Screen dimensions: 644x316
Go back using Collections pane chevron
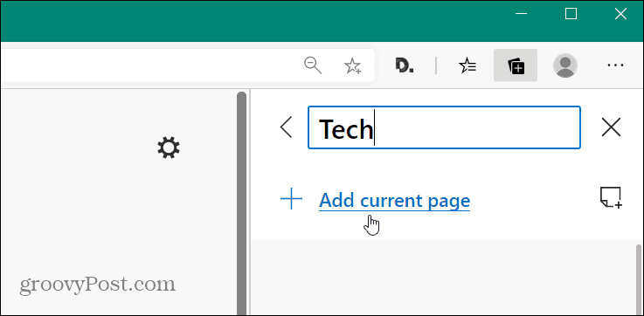pyautogui.click(x=286, y=127)
